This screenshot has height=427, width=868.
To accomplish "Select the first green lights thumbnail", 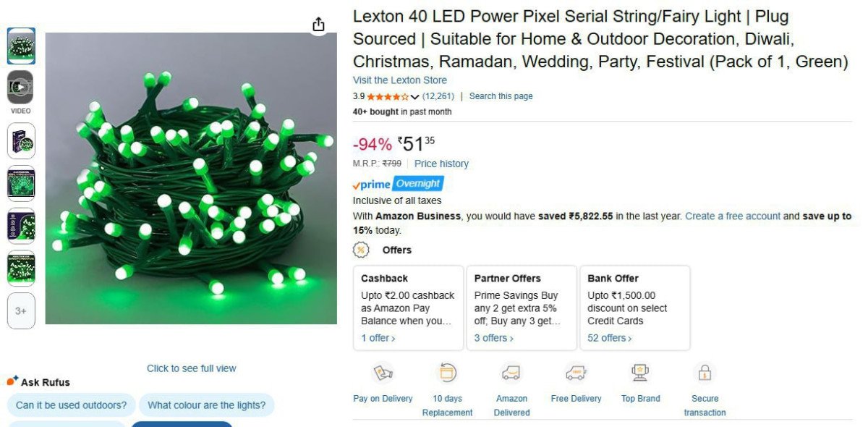I will 21,46.
